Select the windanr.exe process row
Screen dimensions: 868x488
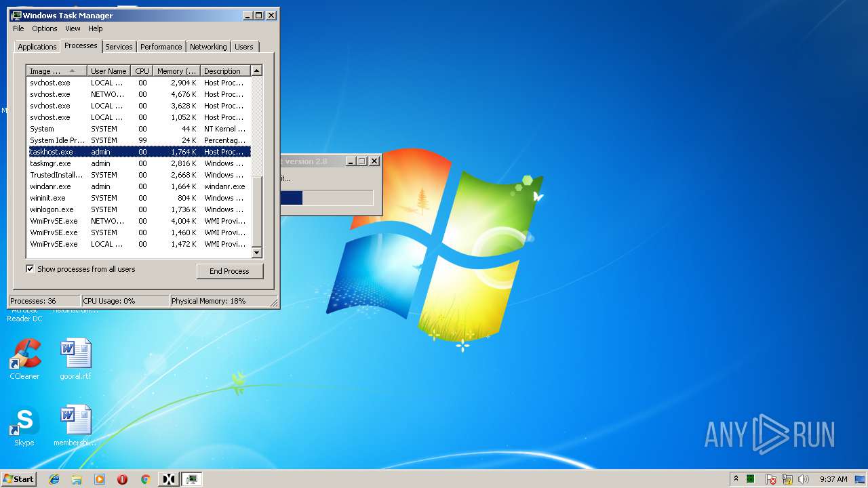[139, 186]
